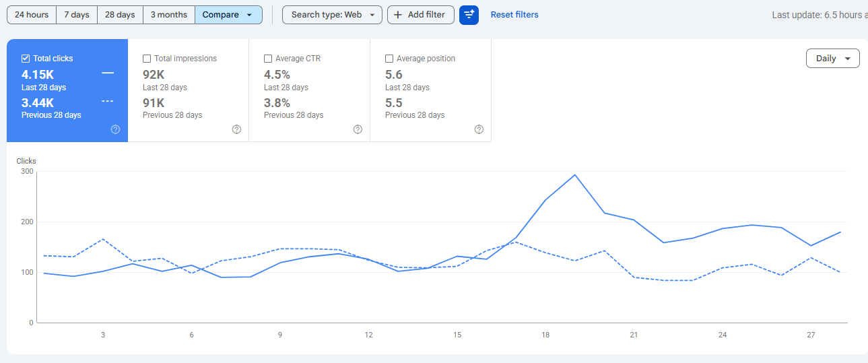Open help icon on Total impressions card
The height and width of the screenshot is (363, 868).
(236, 129)
